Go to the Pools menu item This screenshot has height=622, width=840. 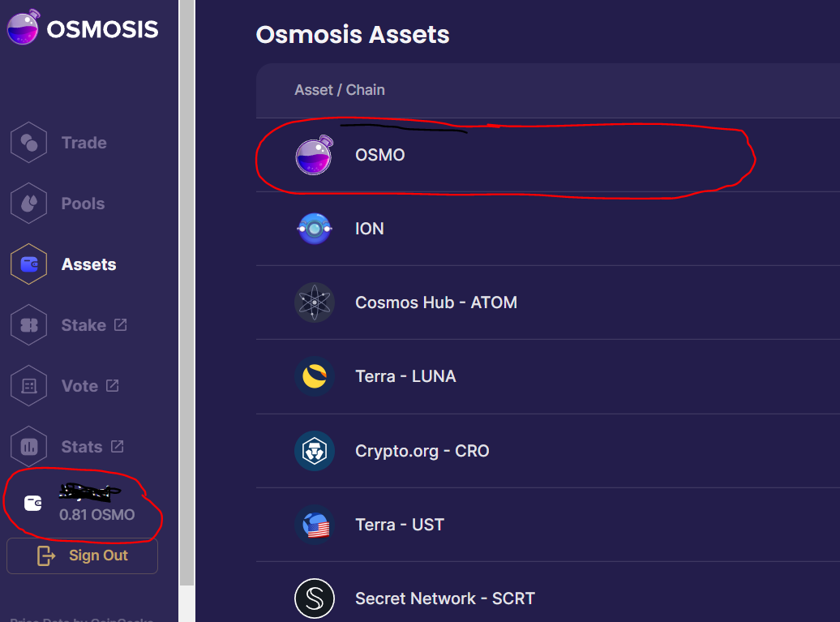coord(83,204)
